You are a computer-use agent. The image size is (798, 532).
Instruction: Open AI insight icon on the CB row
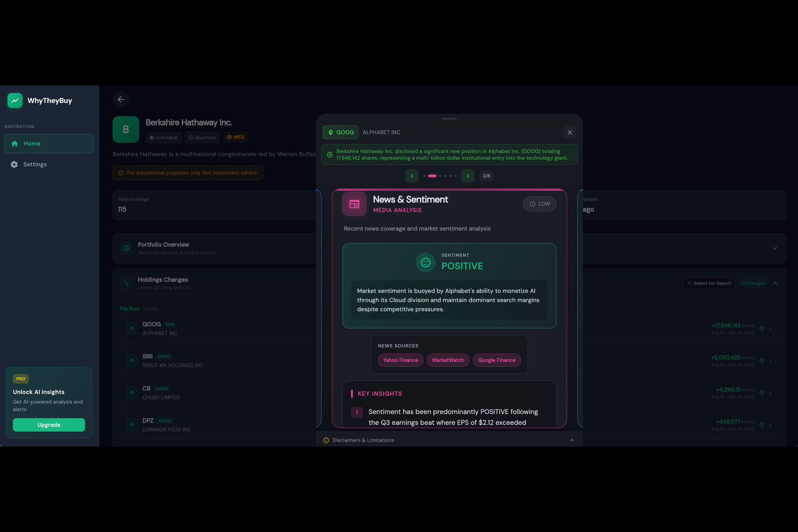pyautogui.click(x=762, y=393)
